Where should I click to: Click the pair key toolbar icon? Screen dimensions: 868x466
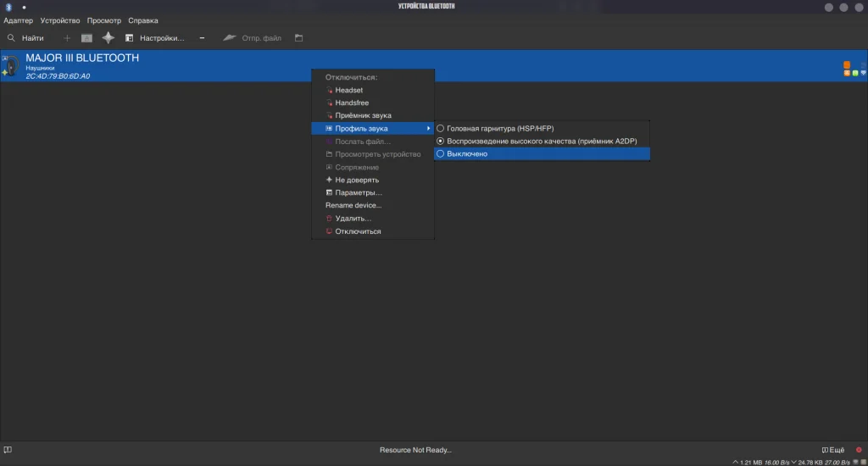click(87, 38)
